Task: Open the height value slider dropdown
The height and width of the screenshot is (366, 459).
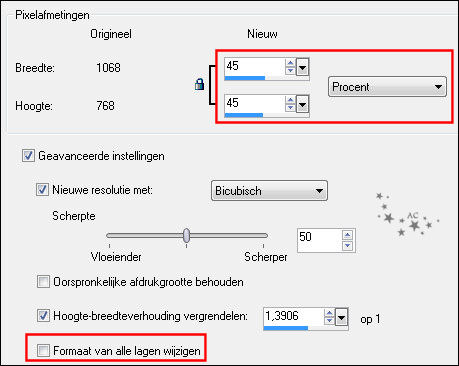Action: [x=302, y=104]
